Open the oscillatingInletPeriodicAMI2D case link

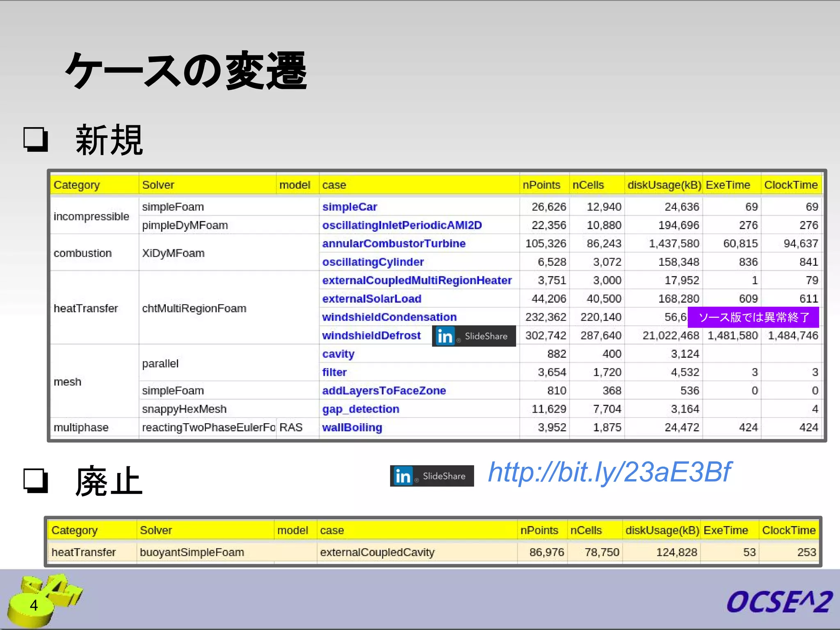402,225
